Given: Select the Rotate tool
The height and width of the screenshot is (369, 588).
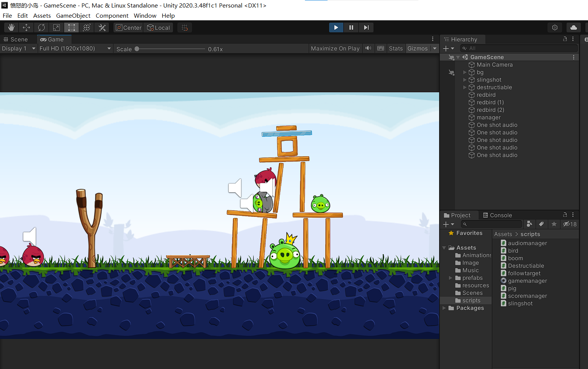Looking at the screenshot, I should click(x=41, y=27).
